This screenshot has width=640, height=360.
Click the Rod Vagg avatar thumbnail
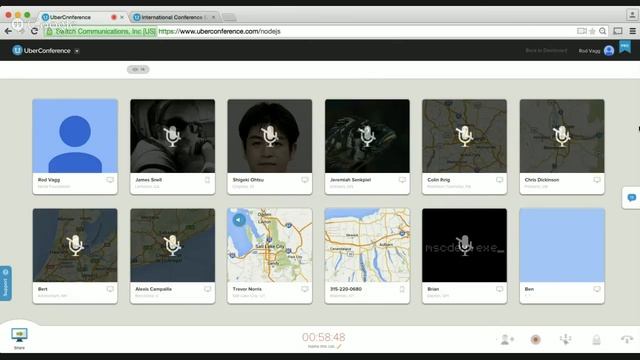[75, 136]
